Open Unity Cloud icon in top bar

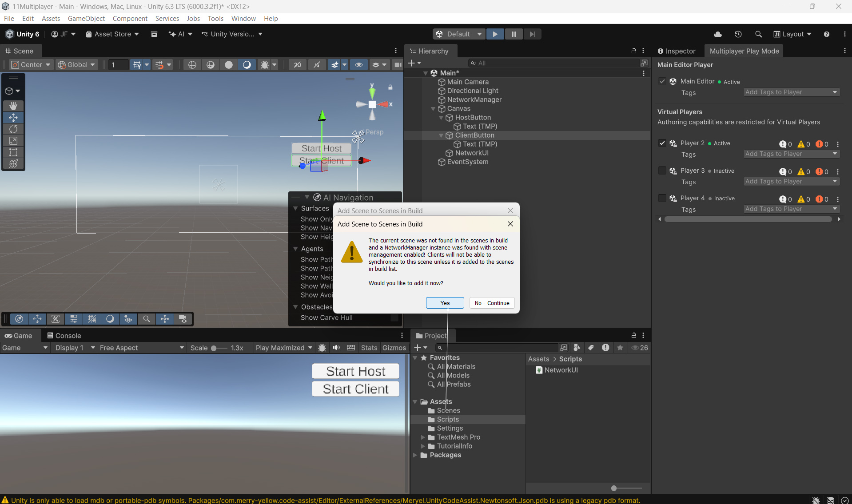(718, 34)
